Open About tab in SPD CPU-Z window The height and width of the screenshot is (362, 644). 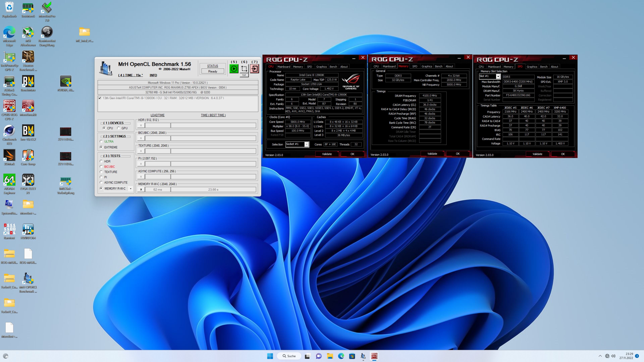554,67
